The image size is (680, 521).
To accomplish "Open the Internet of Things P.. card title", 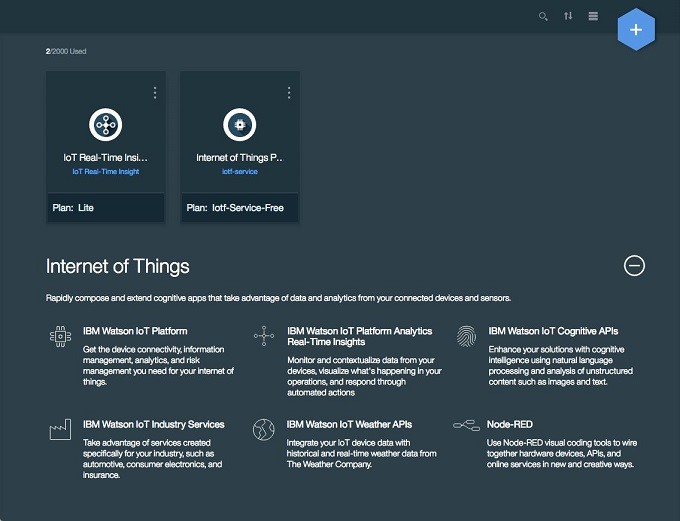I will [x=239, y=157].
